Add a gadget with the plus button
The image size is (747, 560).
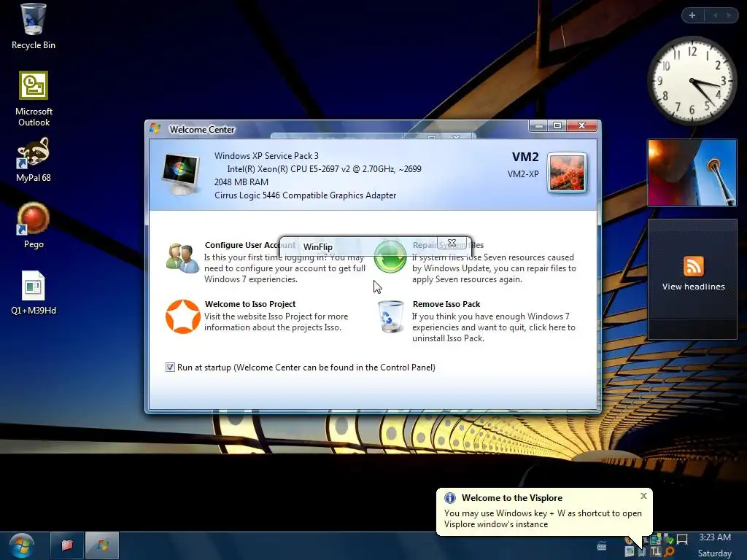pyautogui.click(x=692, y=15)
